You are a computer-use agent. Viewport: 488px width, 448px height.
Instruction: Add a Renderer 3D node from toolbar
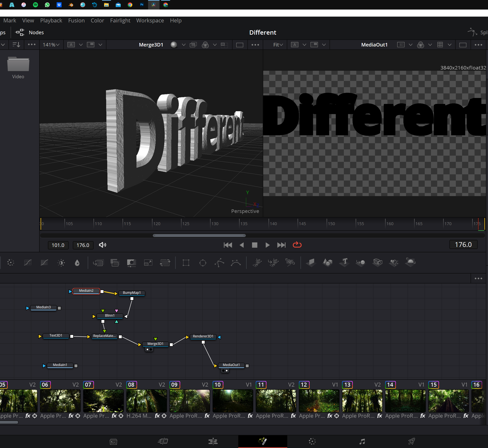[410, 262]
